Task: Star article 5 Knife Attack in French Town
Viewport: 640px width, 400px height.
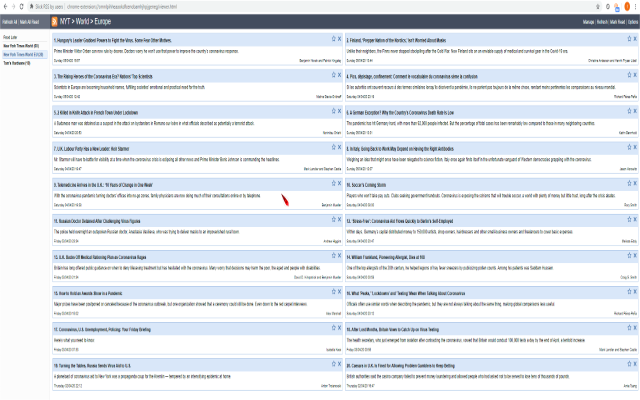Action: pyautogui.click(x=333, y=111)
